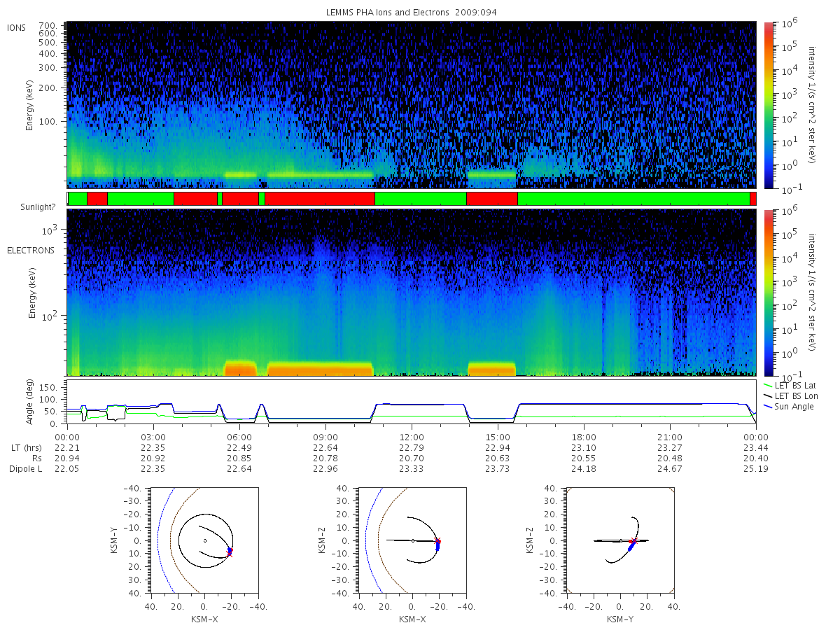
Task: Click the ELECTRONS panel label
Action: (x=31, y=251)
